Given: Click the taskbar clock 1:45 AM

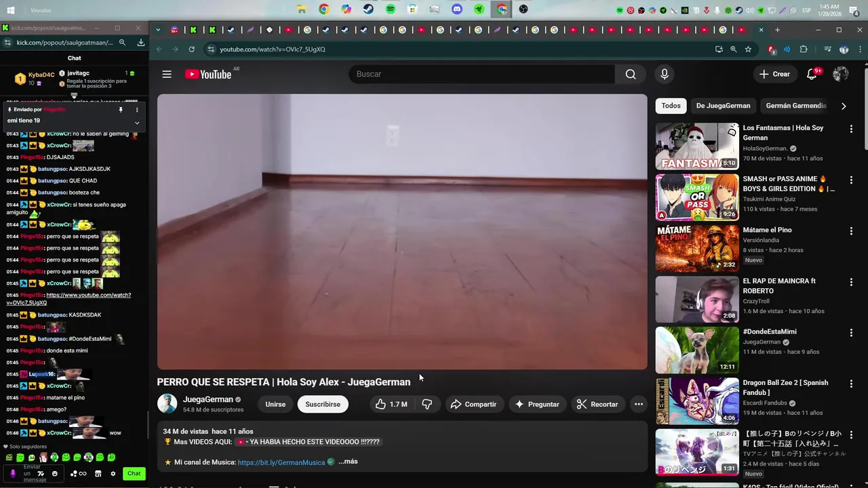Looking at the screenshot, I should click(x=830, y=9).
